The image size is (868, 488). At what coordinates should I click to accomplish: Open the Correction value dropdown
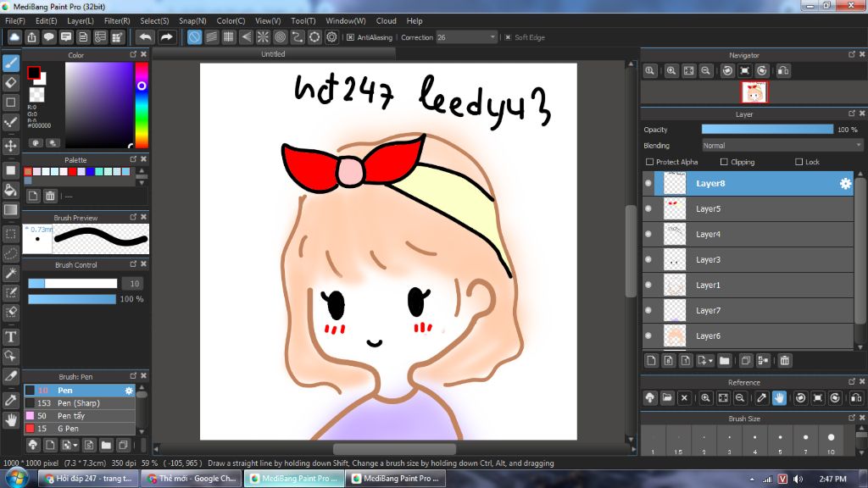[467, 37]
